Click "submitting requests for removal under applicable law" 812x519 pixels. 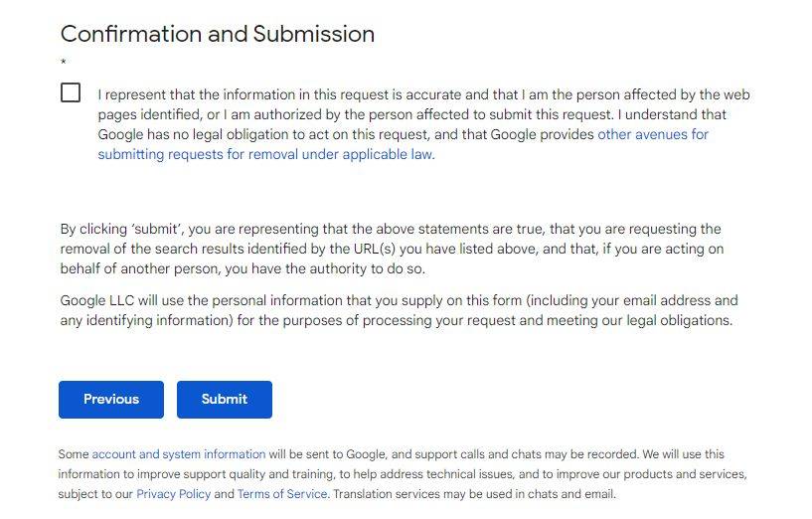pos(264,154)
